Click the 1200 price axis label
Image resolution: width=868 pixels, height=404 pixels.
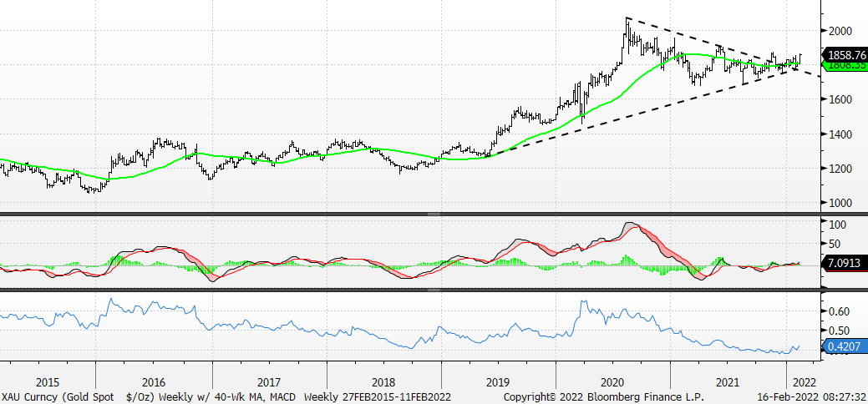coord(840,169)
